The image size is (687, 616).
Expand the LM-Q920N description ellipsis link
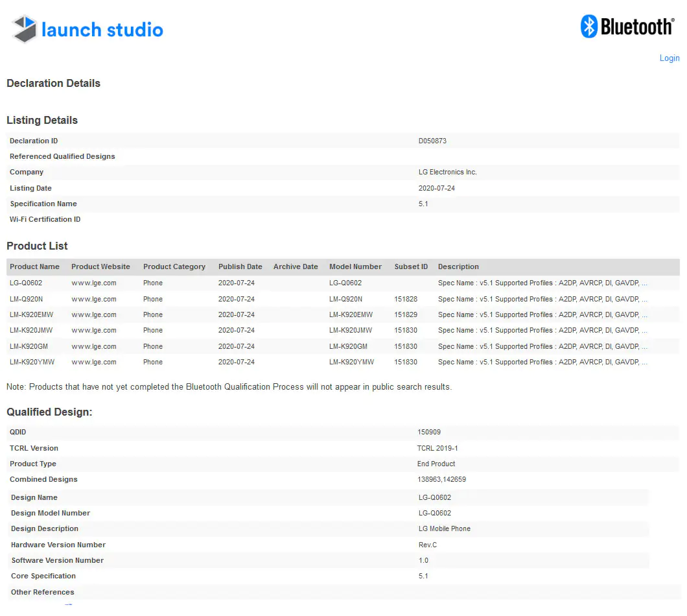tap(644, 299)
